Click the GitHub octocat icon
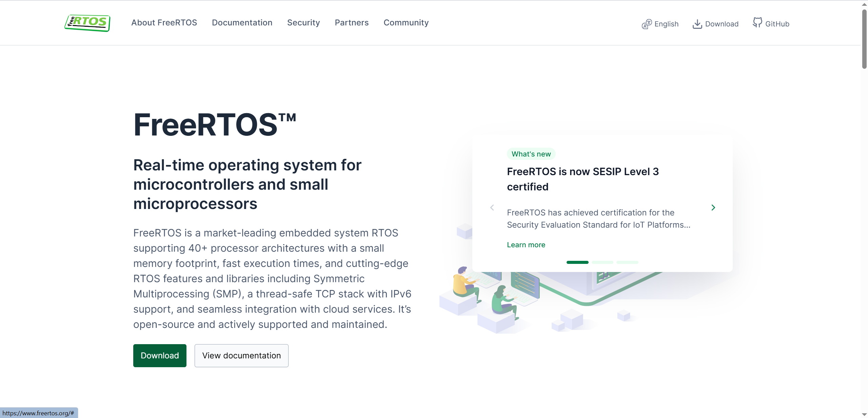Viewport: 868px width, 418px height. point(757,23)
